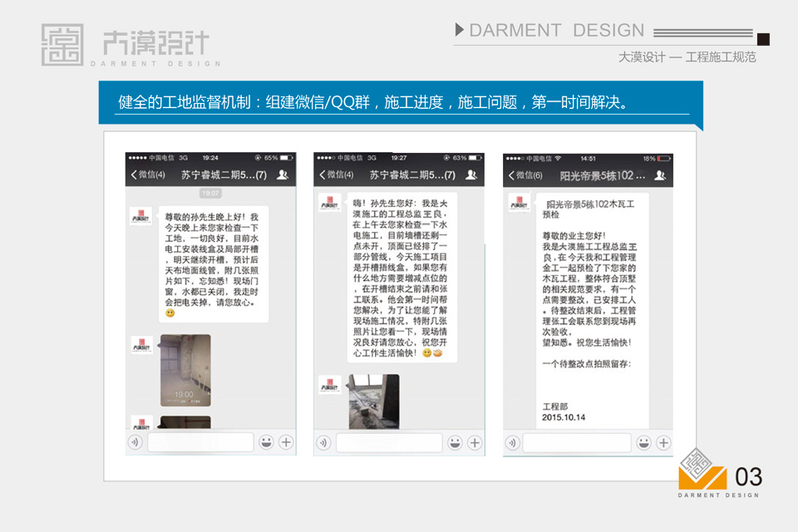Tap sender avatar in 阳光帝景 chat
Screen dimensions: 798x532
tap(519, 203)
